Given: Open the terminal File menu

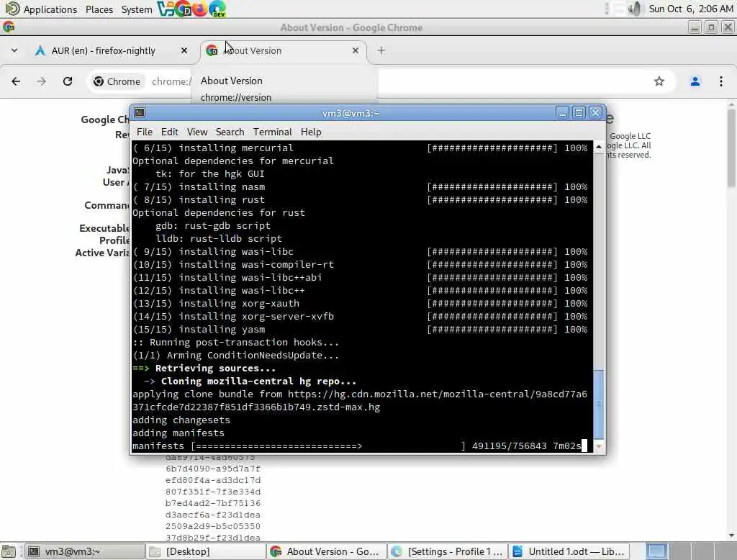Looking at the screenshot, I should point(144,132).
